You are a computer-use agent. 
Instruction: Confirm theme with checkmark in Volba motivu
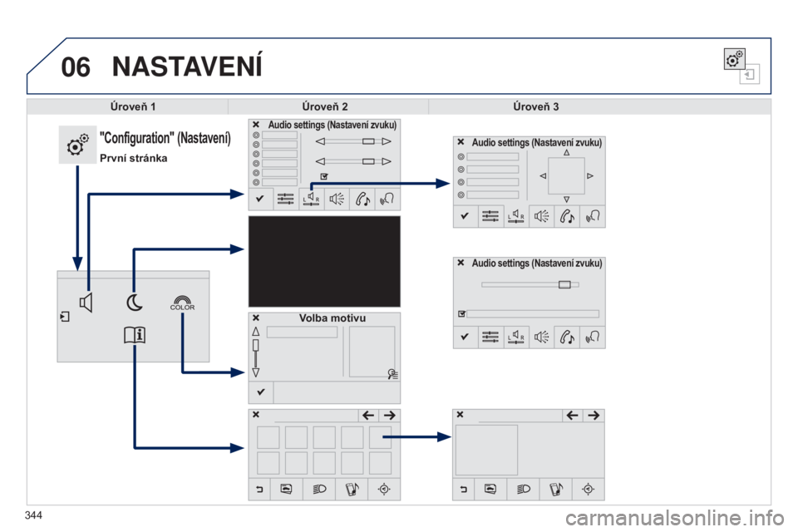[260, 392]
